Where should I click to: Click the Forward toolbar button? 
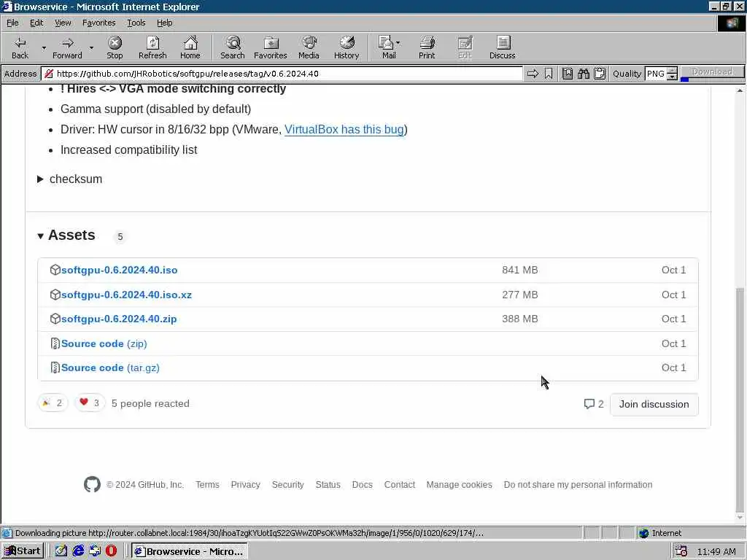click(x=67, y=47)
